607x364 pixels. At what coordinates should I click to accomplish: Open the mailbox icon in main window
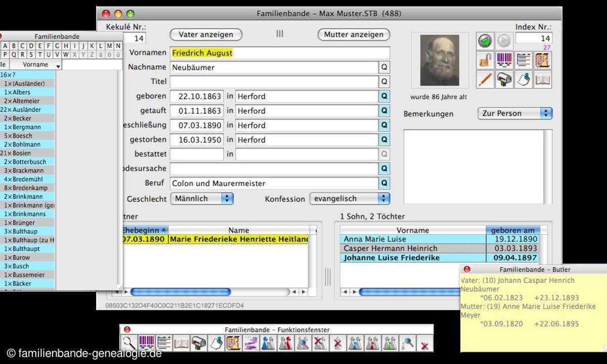point(504,79)
